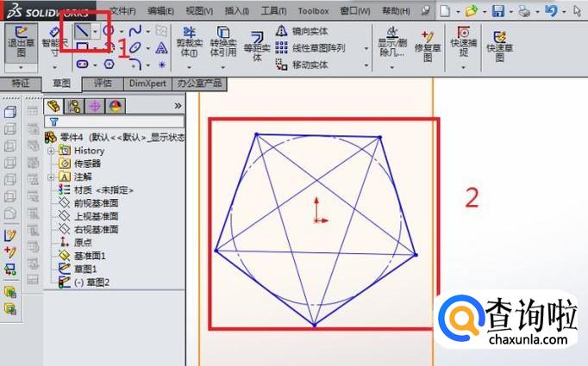Click 修复草图 Repair Sketch tool
The width and height of the screenshot is (588, 366).
[428, 47]
